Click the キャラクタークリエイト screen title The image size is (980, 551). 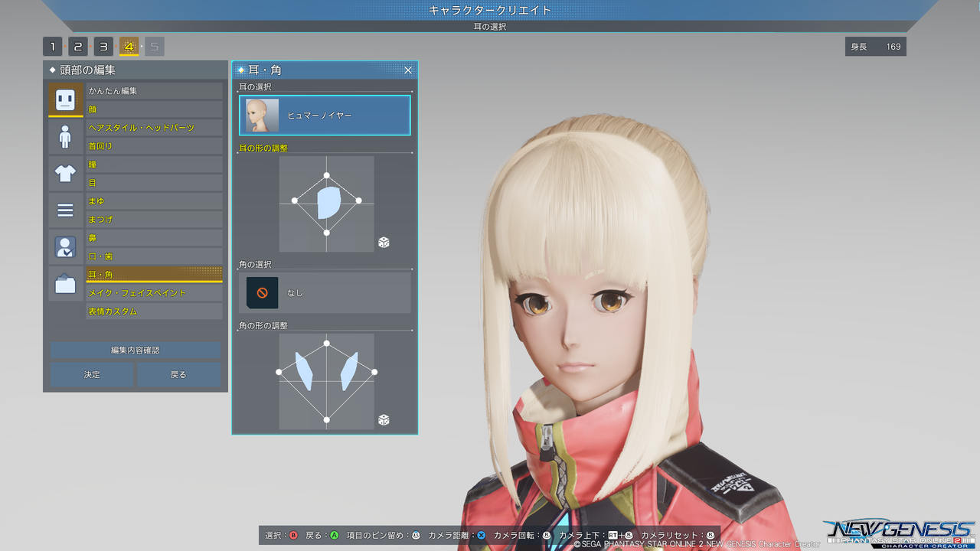[490, 10]
